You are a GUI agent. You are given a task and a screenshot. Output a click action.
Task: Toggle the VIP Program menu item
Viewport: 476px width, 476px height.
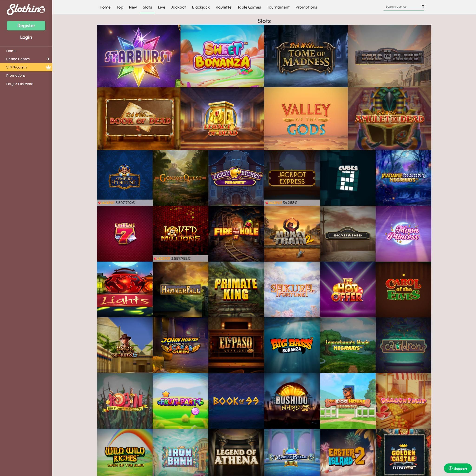pos(26,67)
